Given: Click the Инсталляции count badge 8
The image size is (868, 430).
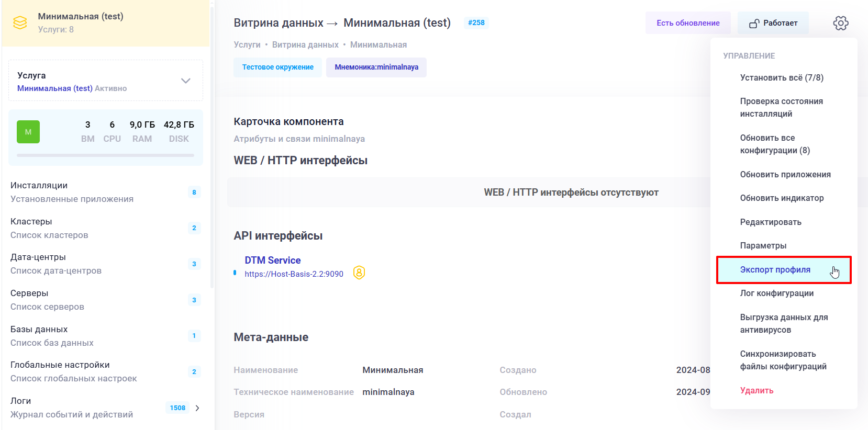Looking at the screenshot, I should pos(194,193).
